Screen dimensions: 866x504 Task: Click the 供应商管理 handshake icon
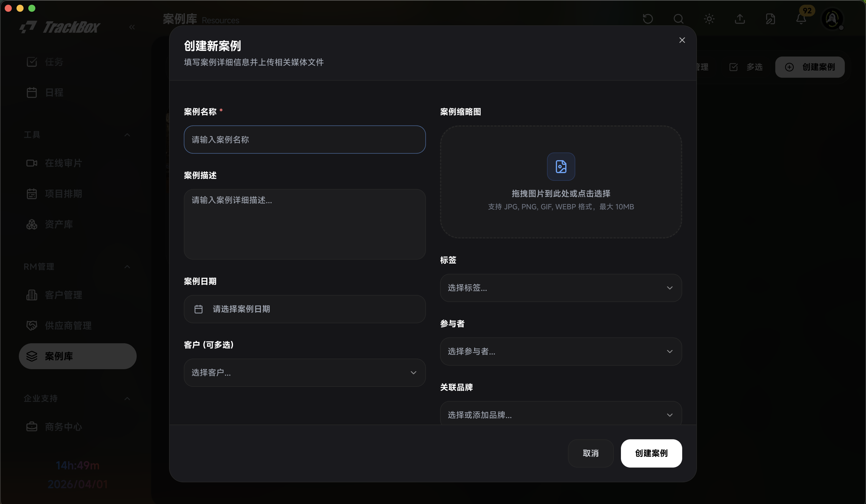32,325
